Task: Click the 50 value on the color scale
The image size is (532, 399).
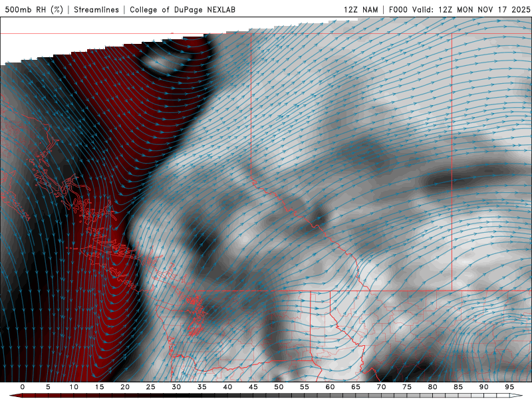Action: 279,387
